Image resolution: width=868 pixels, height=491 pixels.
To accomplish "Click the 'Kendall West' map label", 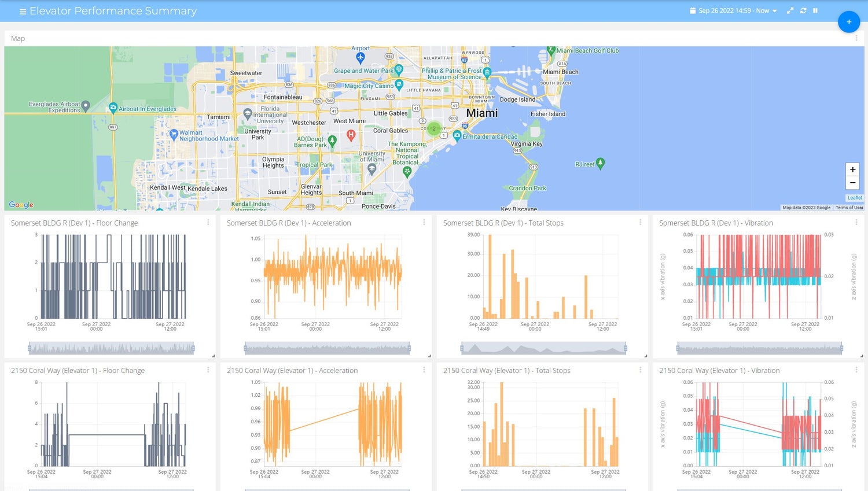I will pyautogui.click(x=168, y=187).
